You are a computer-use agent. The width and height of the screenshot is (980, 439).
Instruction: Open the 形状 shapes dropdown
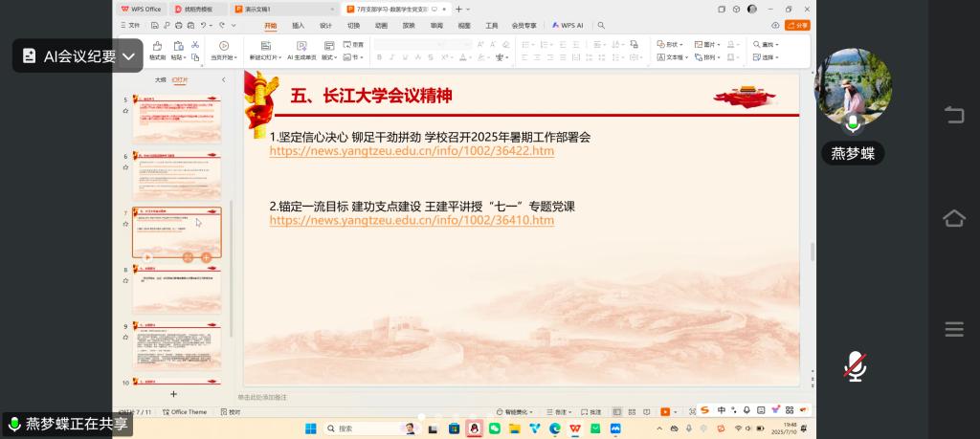click(x=673, y=44)
